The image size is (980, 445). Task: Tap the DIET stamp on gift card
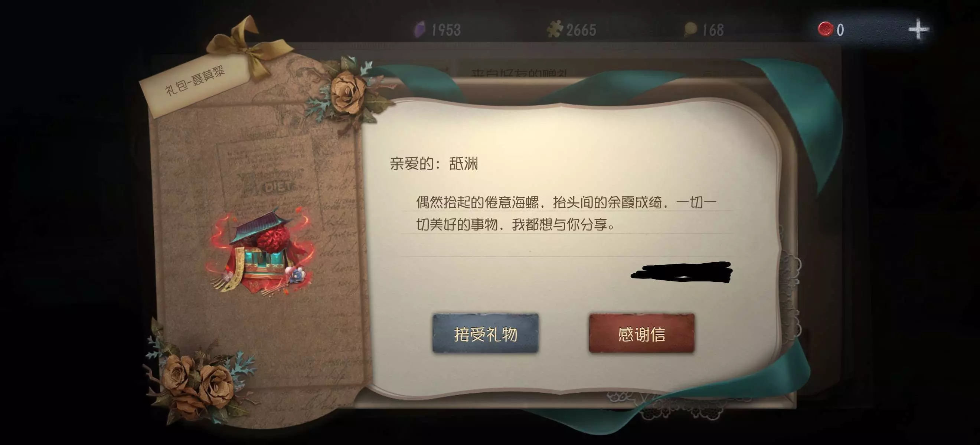click(279, 187)
